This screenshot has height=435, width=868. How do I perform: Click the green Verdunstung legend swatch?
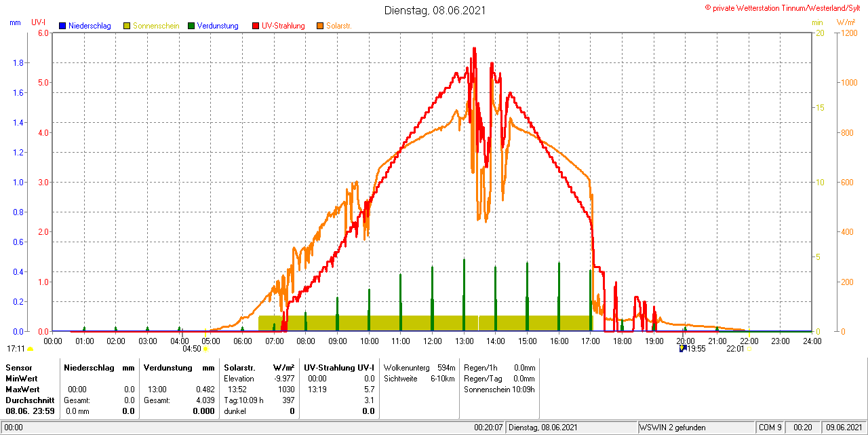tap(191, 26)
